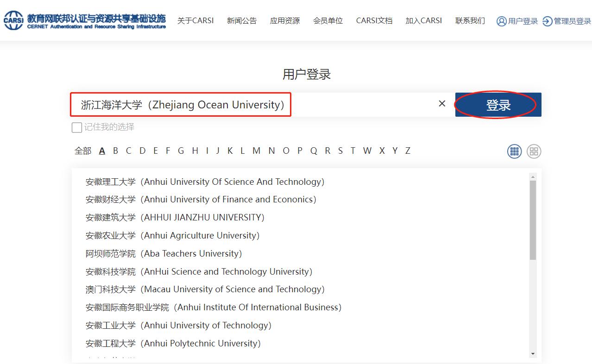This screenshot has width=592, height=364.
Task: Click the blue 登录 button
Action: [x=498, y=105]
